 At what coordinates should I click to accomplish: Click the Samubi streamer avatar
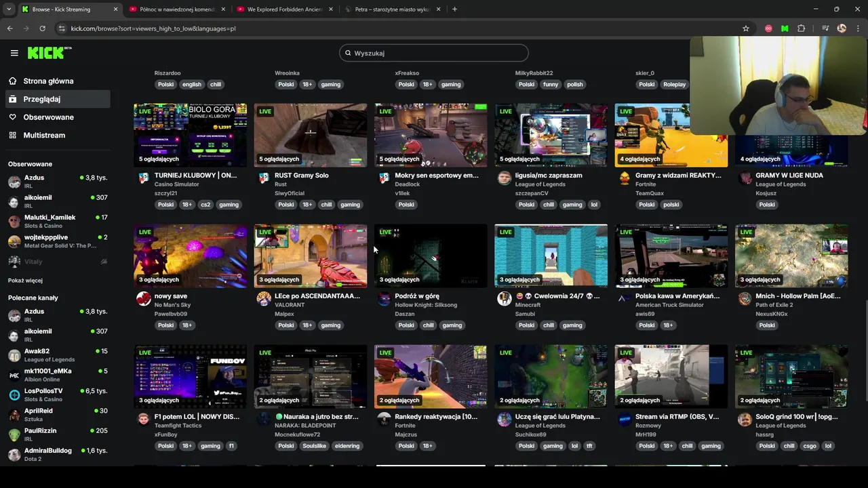coord(504,299)
